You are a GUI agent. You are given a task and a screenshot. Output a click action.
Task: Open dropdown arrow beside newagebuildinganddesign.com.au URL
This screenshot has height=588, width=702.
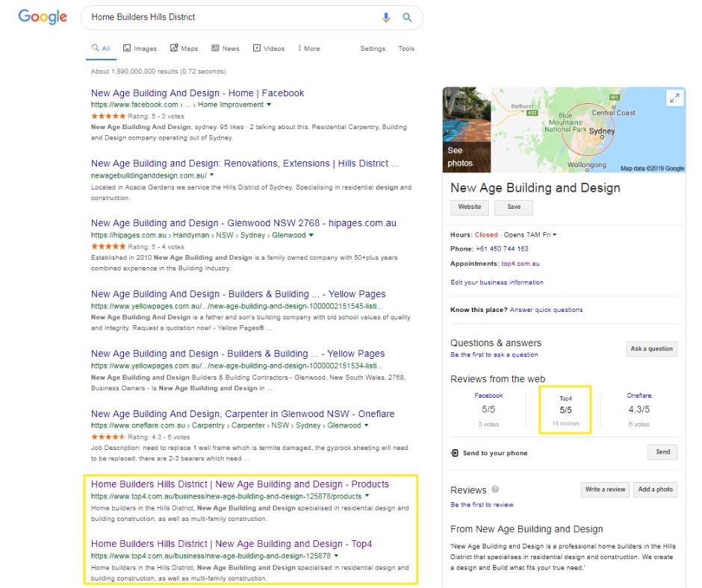click(212, 175)
